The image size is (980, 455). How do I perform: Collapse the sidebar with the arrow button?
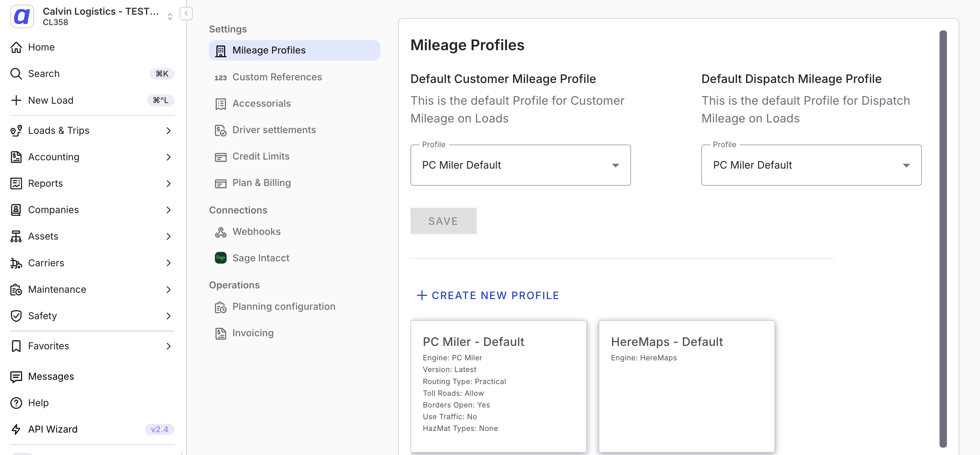186,13
